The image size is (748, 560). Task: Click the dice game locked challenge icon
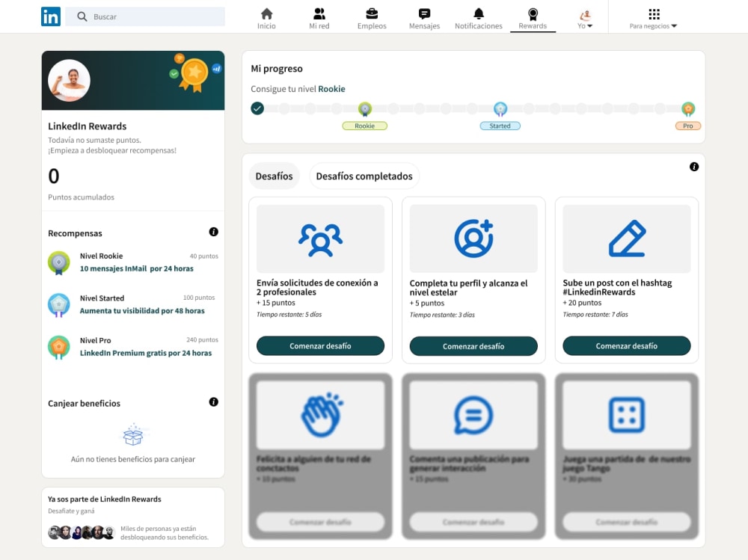pyautogui.click(x=627, y=415)
